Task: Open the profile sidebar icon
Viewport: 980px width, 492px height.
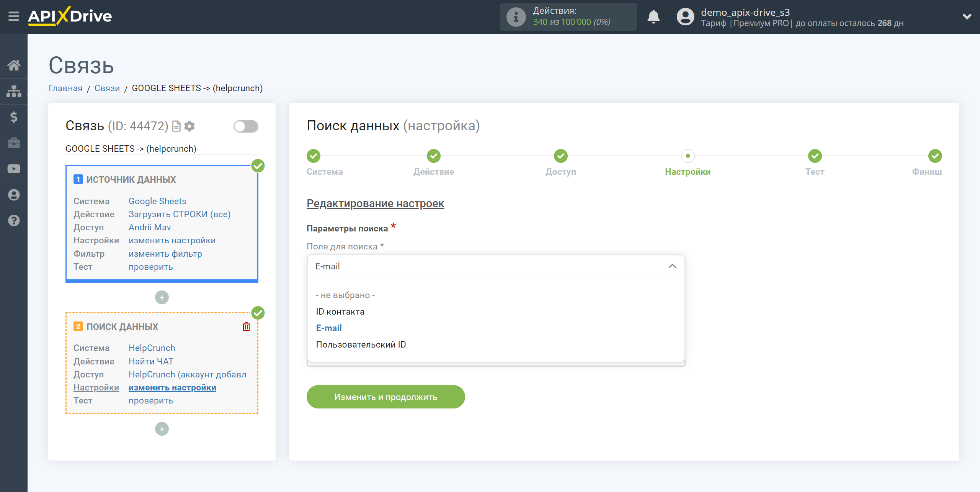Action: 14,195
